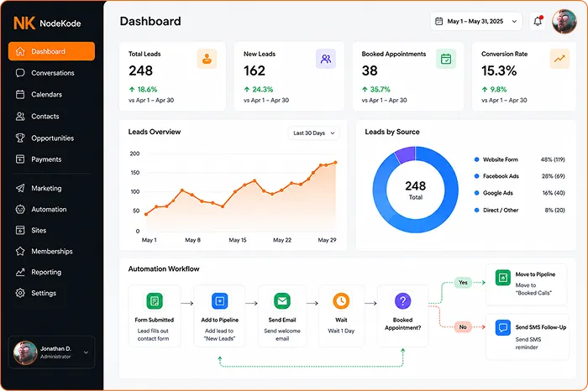
Task: Select the Send Email envelope icon
Action: tap(282, 300)
